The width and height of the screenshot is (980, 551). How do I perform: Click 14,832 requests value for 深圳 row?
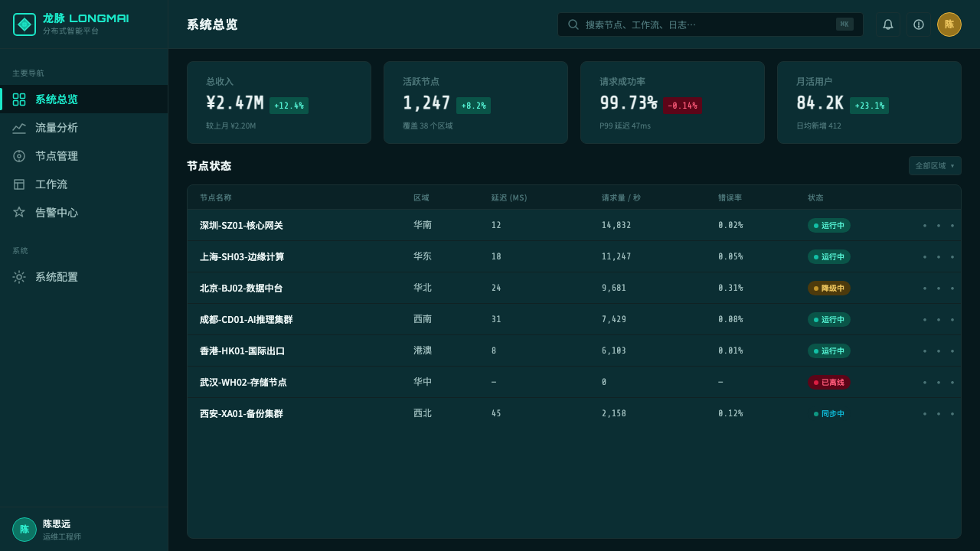point(616,226)
